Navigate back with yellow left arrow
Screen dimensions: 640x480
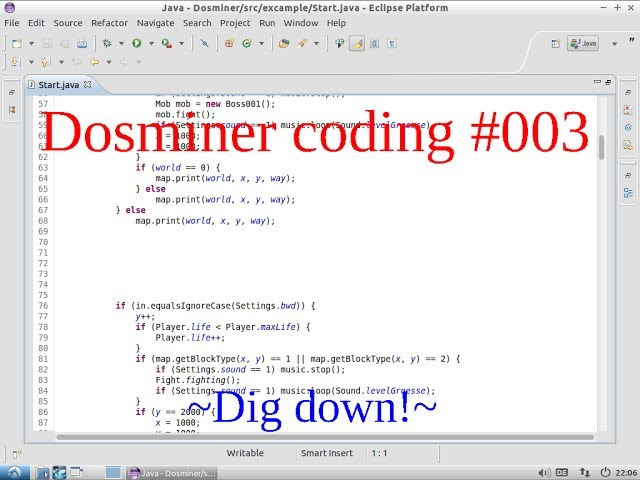(94, 62)
